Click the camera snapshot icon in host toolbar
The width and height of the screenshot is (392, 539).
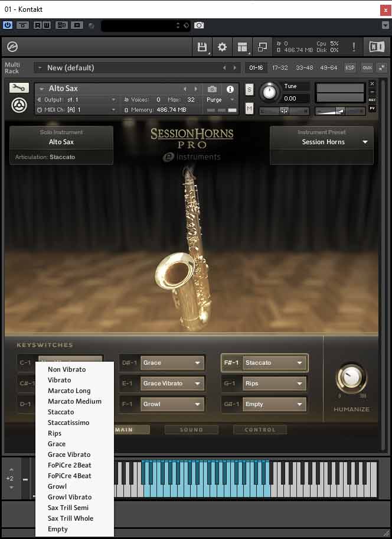pyautogui.click(x=199, y=25)
